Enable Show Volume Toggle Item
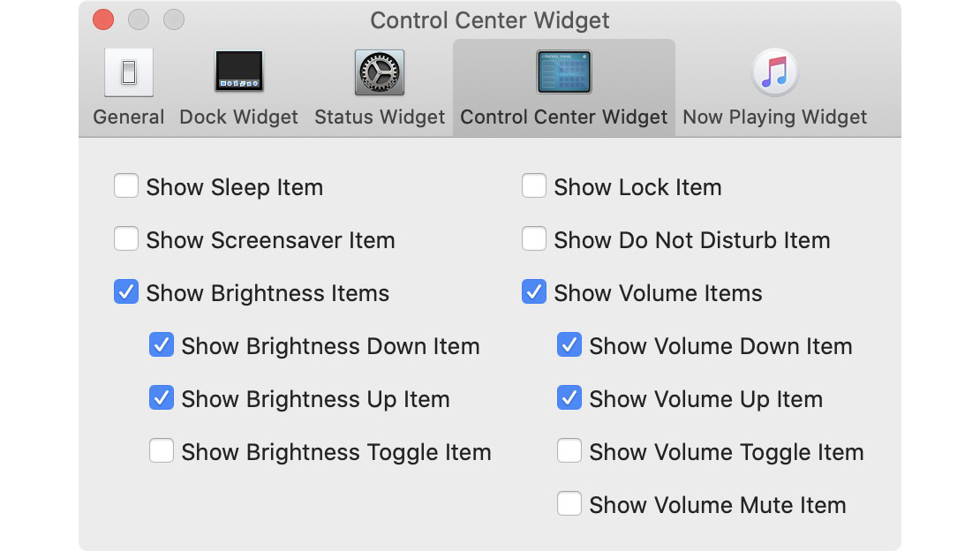Image resolution: width=980 pixels, height=551 pixels. [x=569, y=450]
